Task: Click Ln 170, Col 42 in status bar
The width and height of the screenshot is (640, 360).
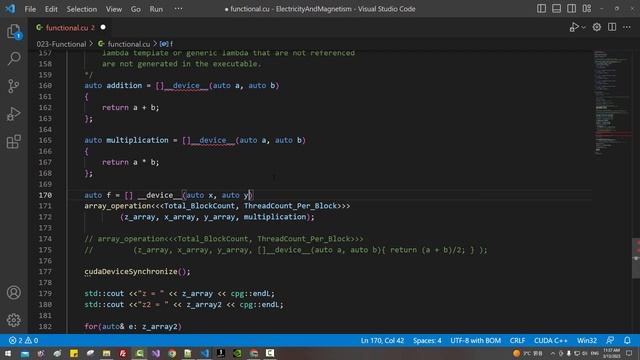Action: point(382,340)
